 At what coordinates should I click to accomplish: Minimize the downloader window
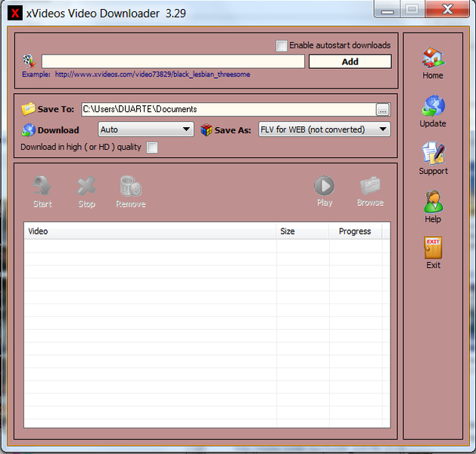(x=387, y=9)
